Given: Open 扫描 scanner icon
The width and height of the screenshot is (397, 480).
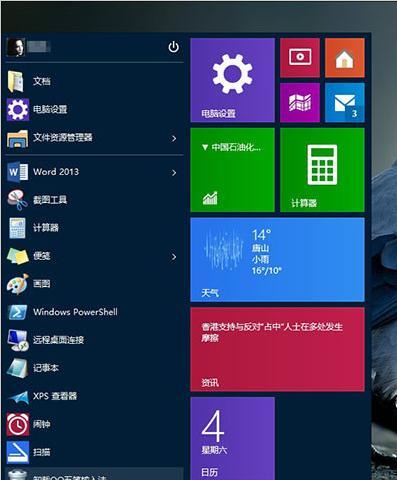Looking at the screenshot, I should tap(17, 452).
